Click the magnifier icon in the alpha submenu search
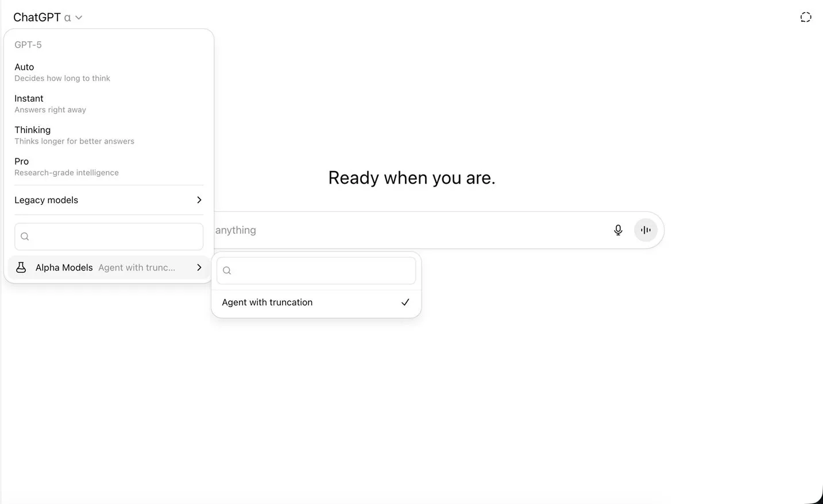 tap(227, 270)
